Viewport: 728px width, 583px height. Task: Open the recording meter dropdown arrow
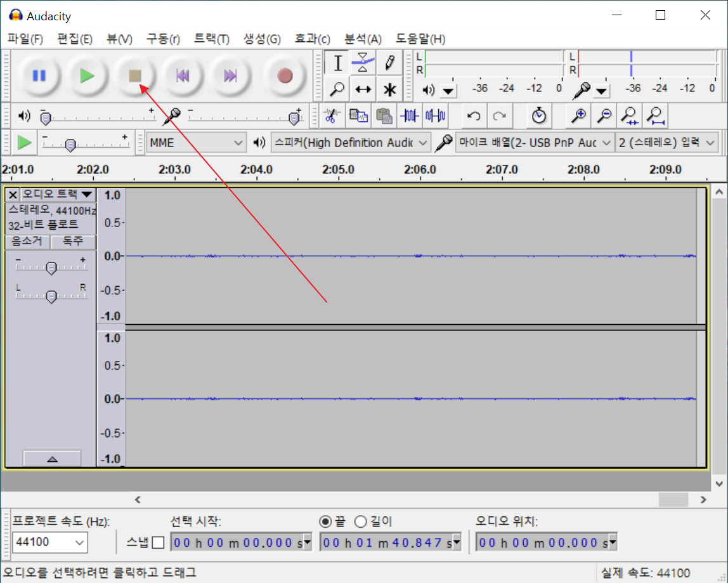point(601,91)
